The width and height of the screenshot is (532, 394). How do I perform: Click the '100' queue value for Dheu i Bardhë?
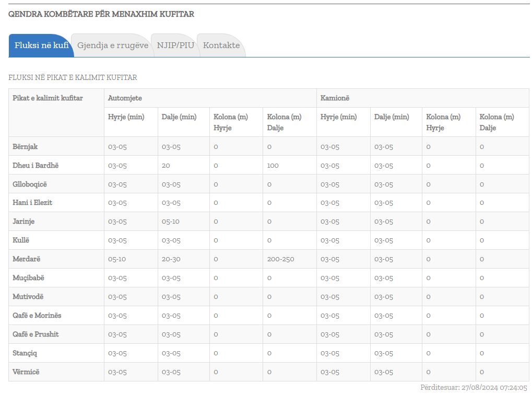pyautogui.click(x=273, y=166)
